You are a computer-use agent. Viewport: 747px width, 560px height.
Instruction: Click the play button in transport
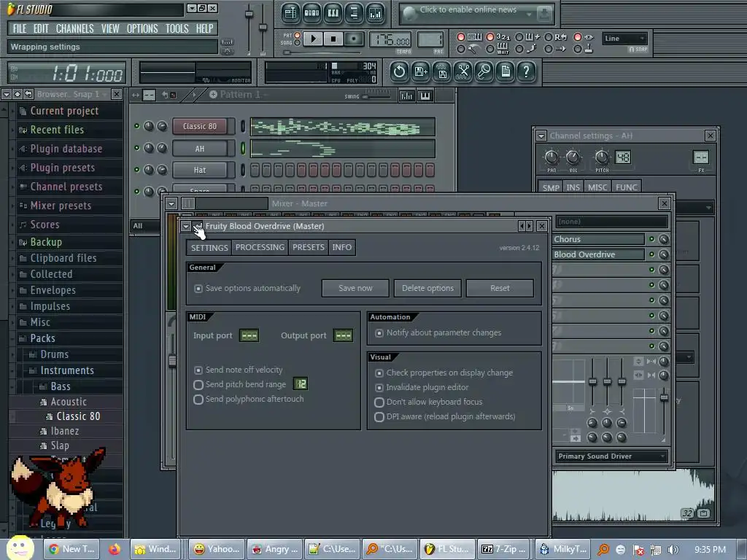(x=313, y=39)
